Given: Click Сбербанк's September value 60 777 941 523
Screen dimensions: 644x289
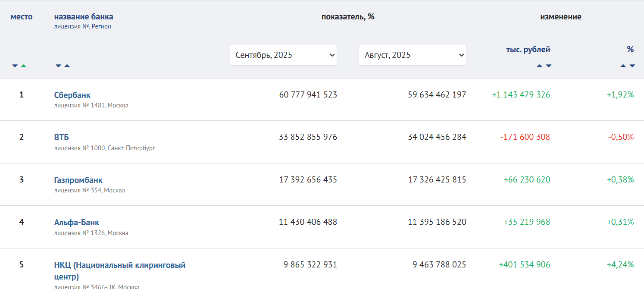Looking at the screenshot, I should click(x=308, y=94).
